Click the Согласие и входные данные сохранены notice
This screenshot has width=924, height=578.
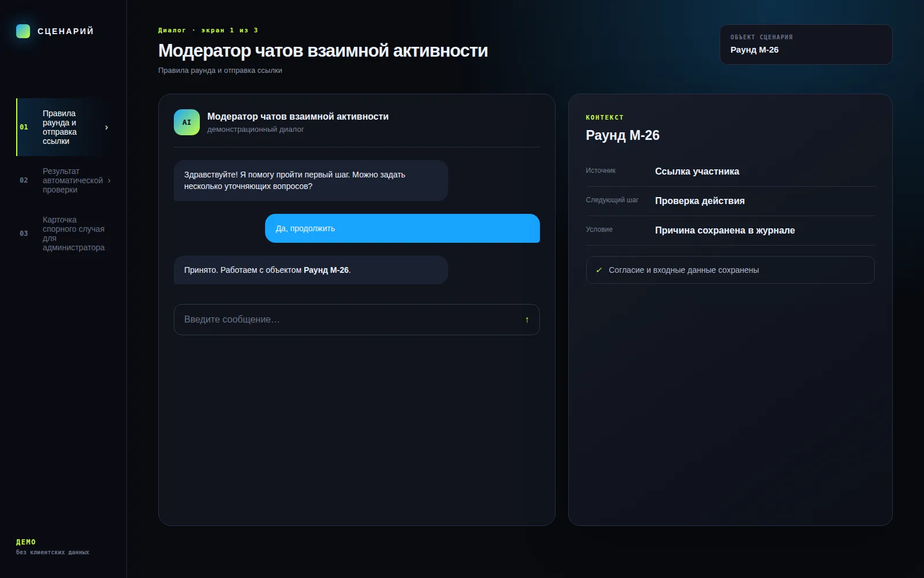(x=730, y=270)
